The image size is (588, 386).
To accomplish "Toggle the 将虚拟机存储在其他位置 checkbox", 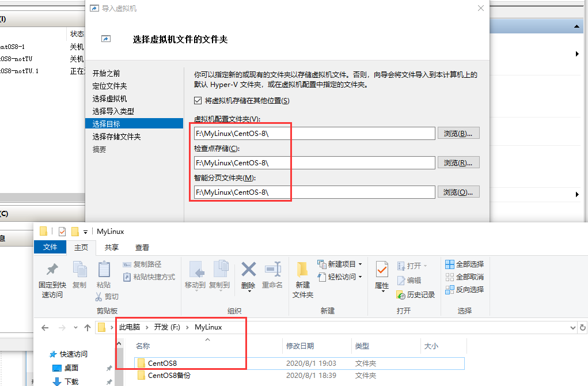I will (199, 101).
